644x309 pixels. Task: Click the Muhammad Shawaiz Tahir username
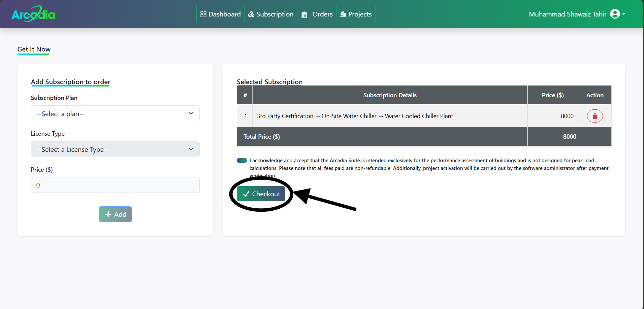coord(568,14)
